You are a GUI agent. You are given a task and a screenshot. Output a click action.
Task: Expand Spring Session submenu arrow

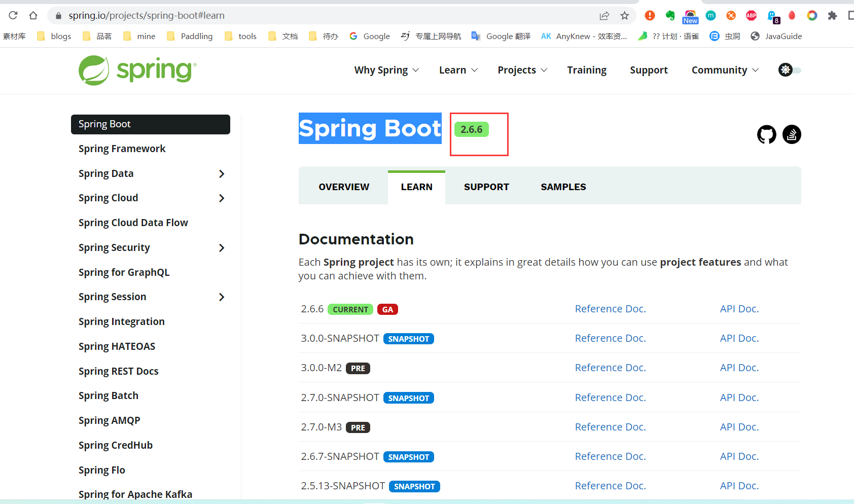click(222, 297)
